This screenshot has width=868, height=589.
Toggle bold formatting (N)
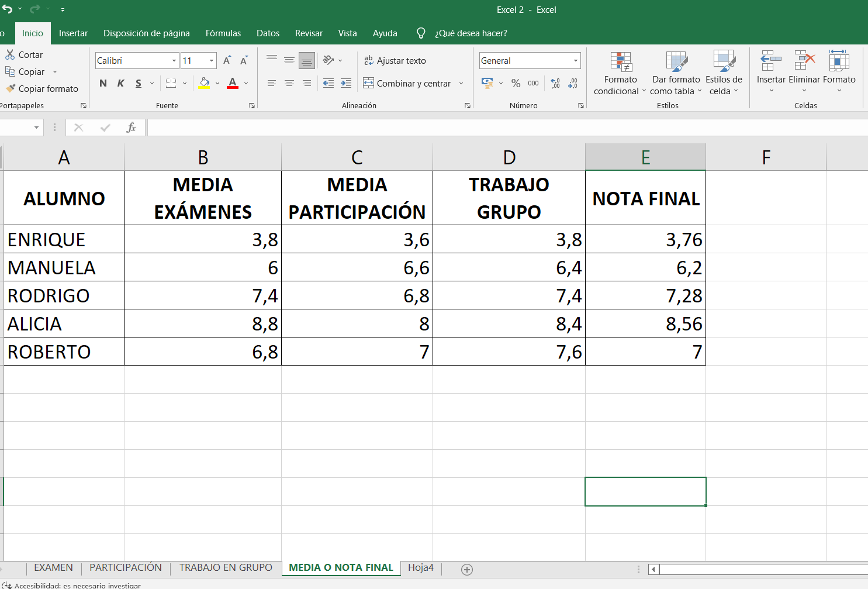tap(103, 83)
